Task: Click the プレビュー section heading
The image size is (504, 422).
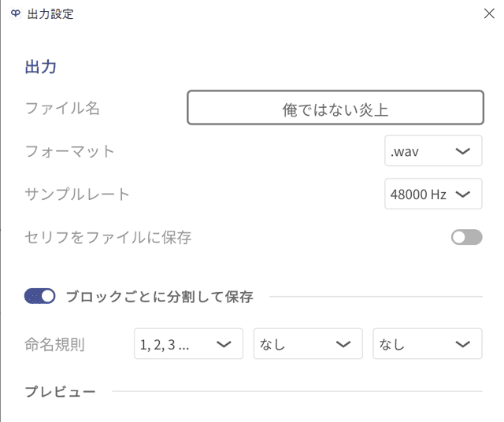Action: pos(61,391)
